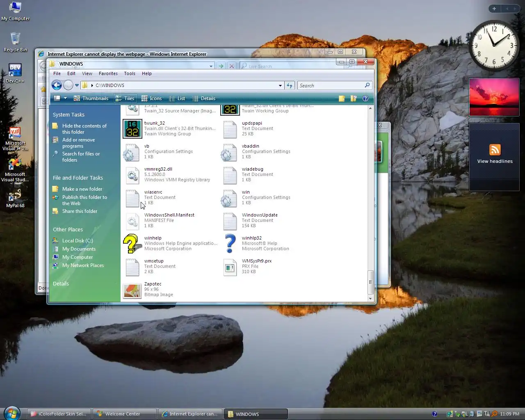Click Add or remove programs link

click(x=78, y=143)
